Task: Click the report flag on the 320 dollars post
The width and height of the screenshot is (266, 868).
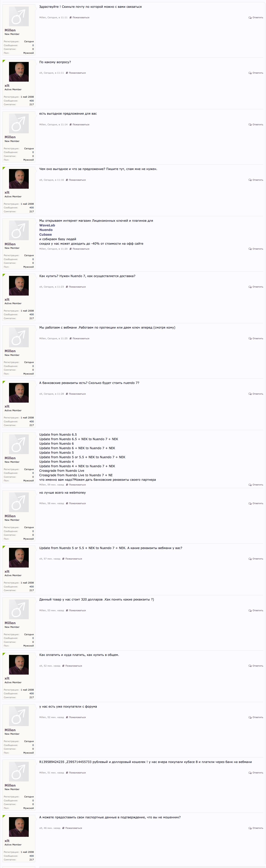Action: [67, 611]
